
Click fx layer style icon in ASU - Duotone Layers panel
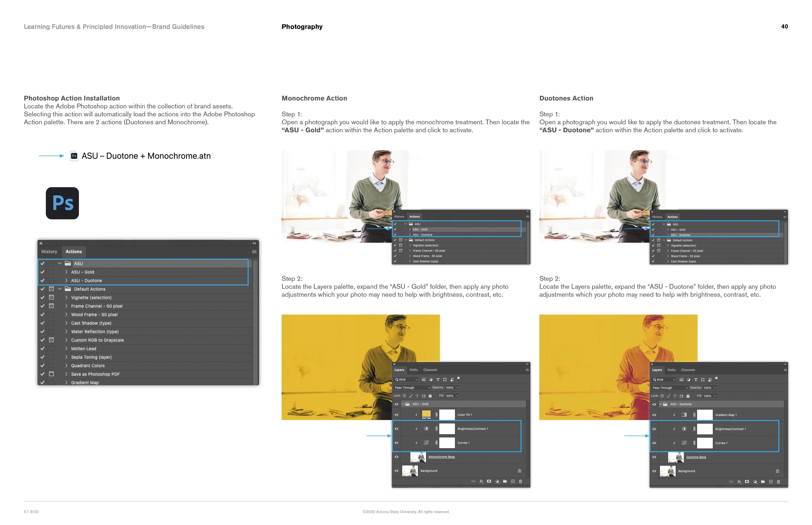(739, 482)
